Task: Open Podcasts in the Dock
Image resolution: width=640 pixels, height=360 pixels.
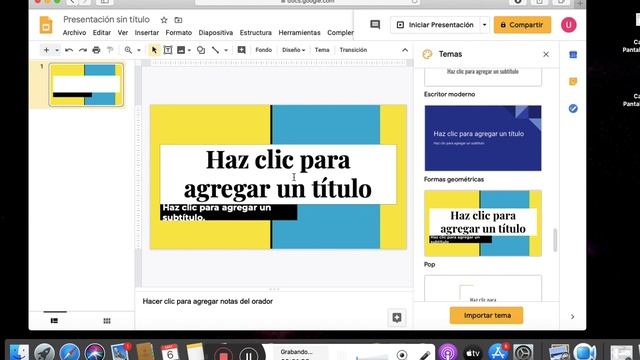Action: (x=448, y=352)
